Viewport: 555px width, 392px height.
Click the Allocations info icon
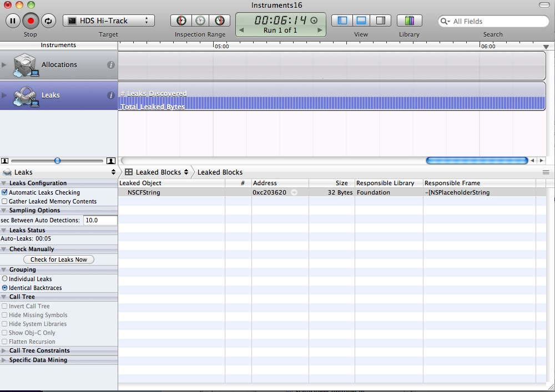(110, 65)
